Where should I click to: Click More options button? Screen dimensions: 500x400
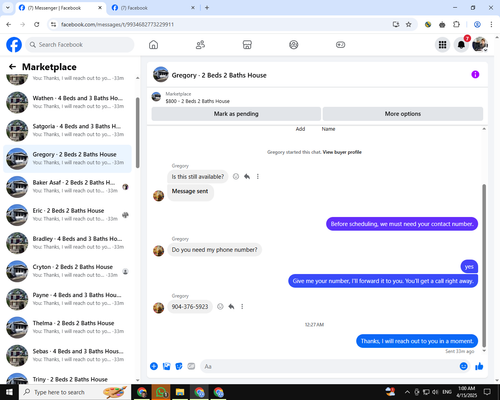pos(403,114)
